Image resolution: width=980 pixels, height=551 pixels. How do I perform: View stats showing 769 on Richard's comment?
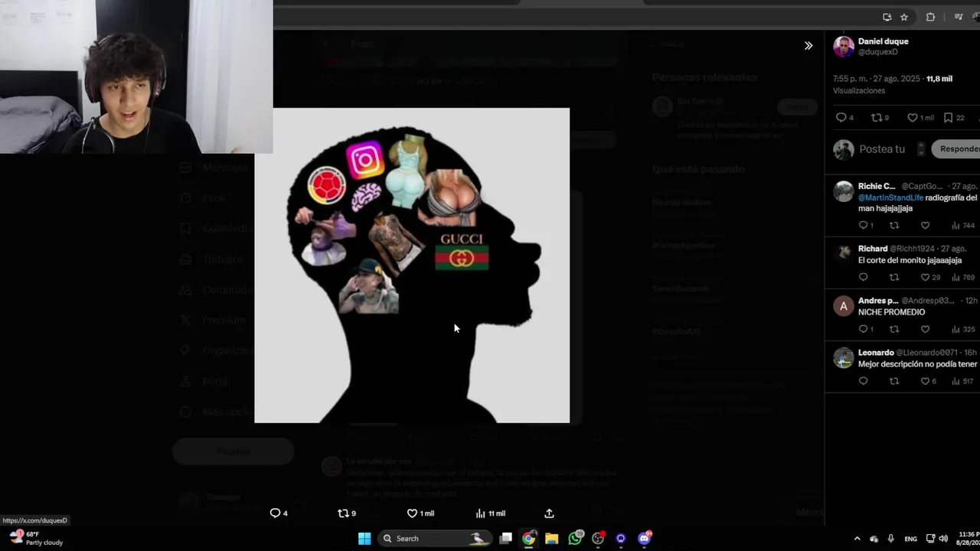coord(963,277)
